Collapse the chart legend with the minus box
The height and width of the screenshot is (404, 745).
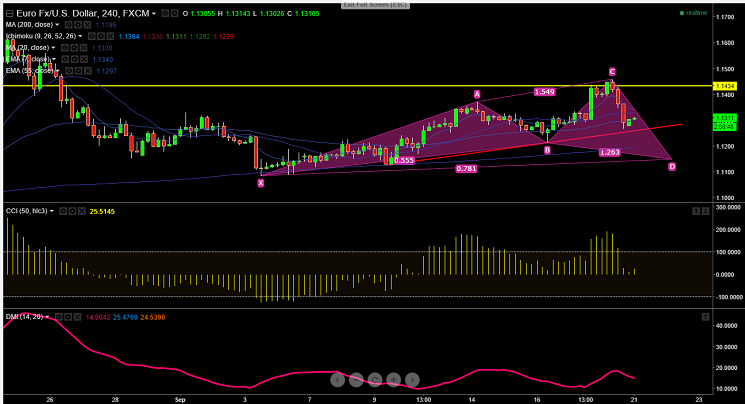point(9,14)
